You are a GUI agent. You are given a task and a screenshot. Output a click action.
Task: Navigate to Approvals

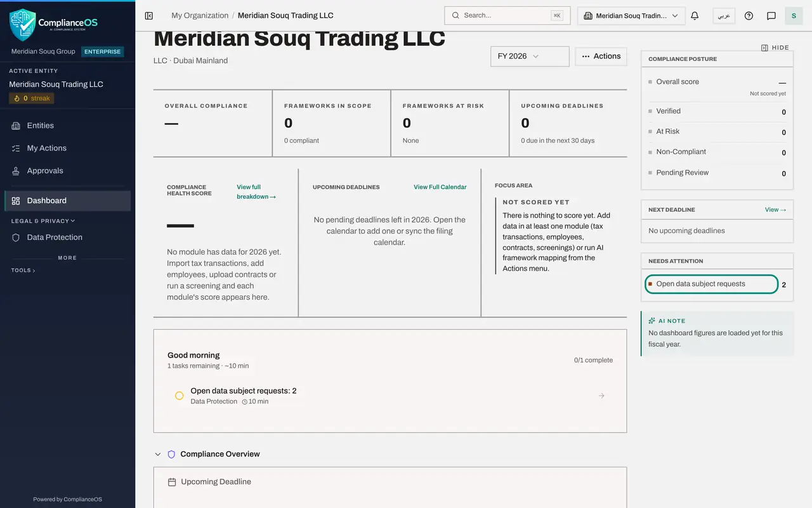click(67, 171)
